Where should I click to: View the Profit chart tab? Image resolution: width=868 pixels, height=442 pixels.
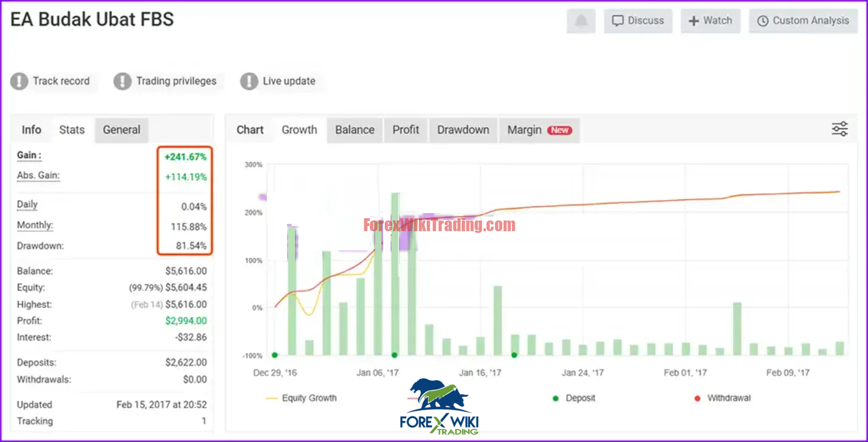[x=406, y=130]
